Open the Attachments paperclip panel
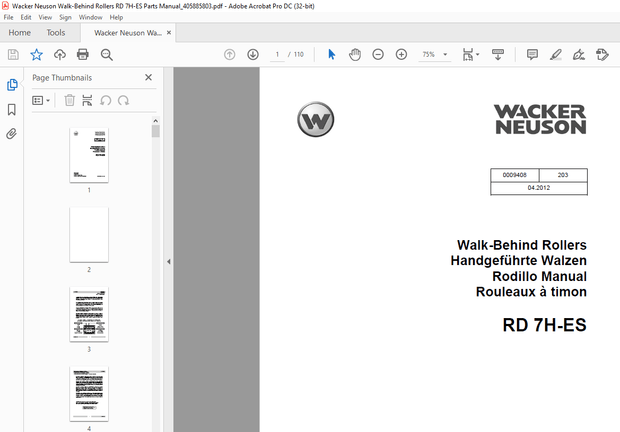Screen dimensions: 620x432 pos(11,134)
